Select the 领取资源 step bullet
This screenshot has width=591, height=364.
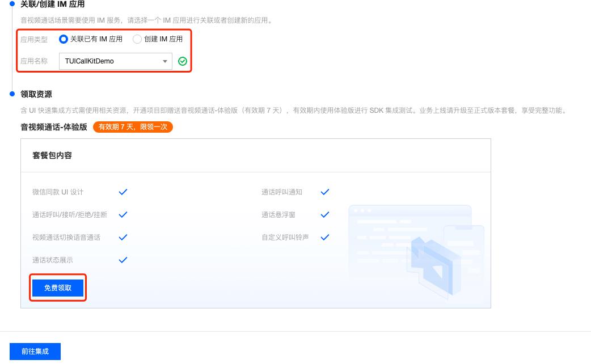point(12,94)
